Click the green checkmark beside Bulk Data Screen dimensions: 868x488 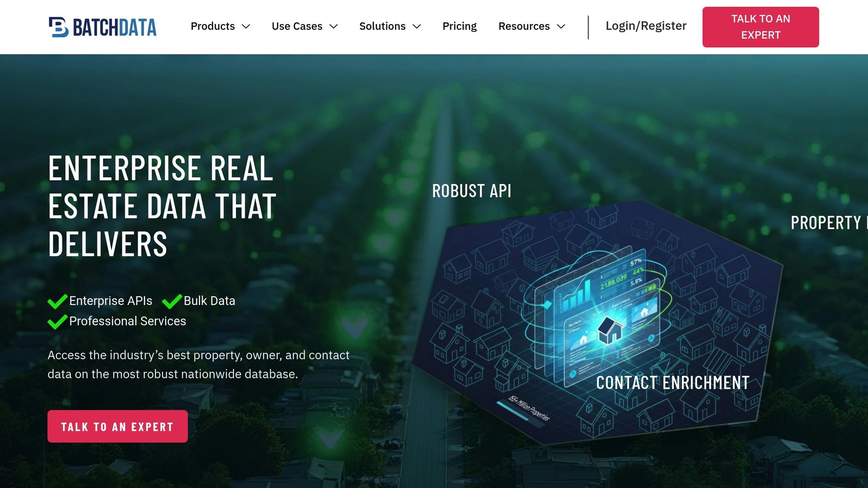[172, 301]
